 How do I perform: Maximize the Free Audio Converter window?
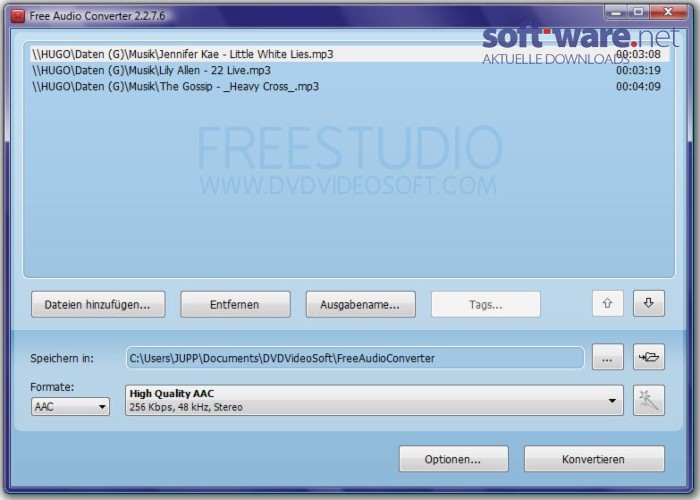pos(639,12)
